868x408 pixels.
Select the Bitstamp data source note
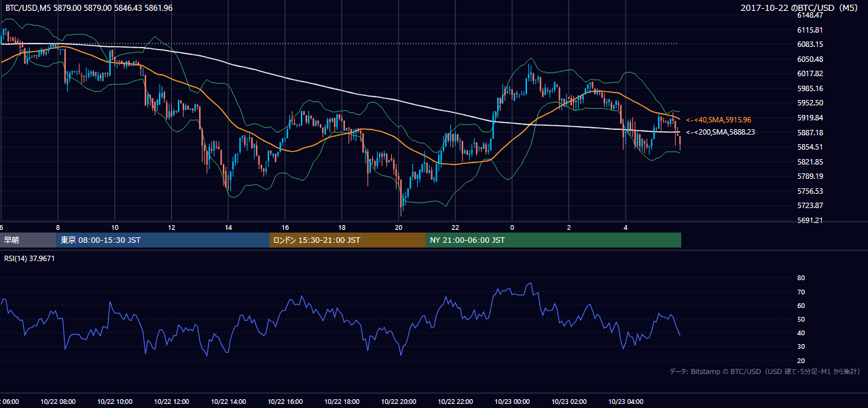(x=765, y=371)
